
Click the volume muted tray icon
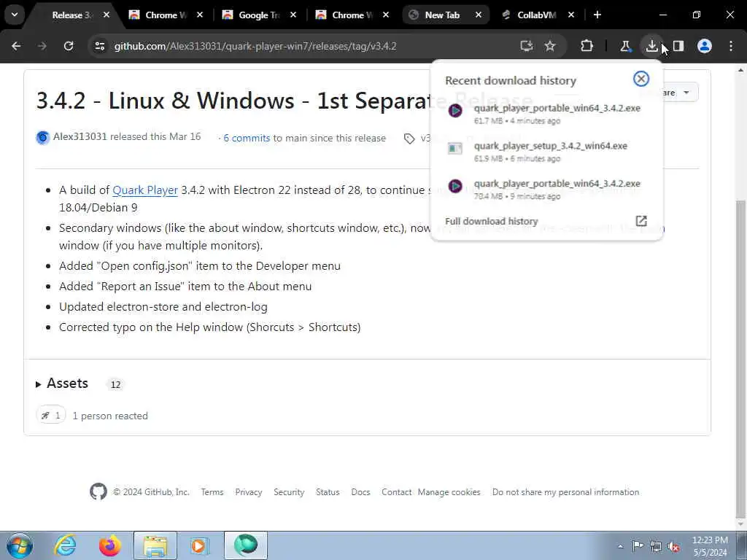pyautogui.click(x=673, y=546)
